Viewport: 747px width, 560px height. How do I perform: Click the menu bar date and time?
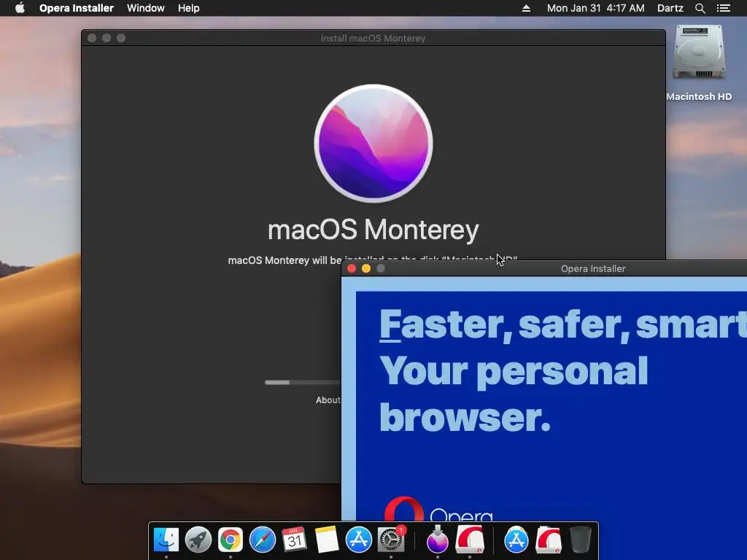pyautogui.click(x=595, y=8)
